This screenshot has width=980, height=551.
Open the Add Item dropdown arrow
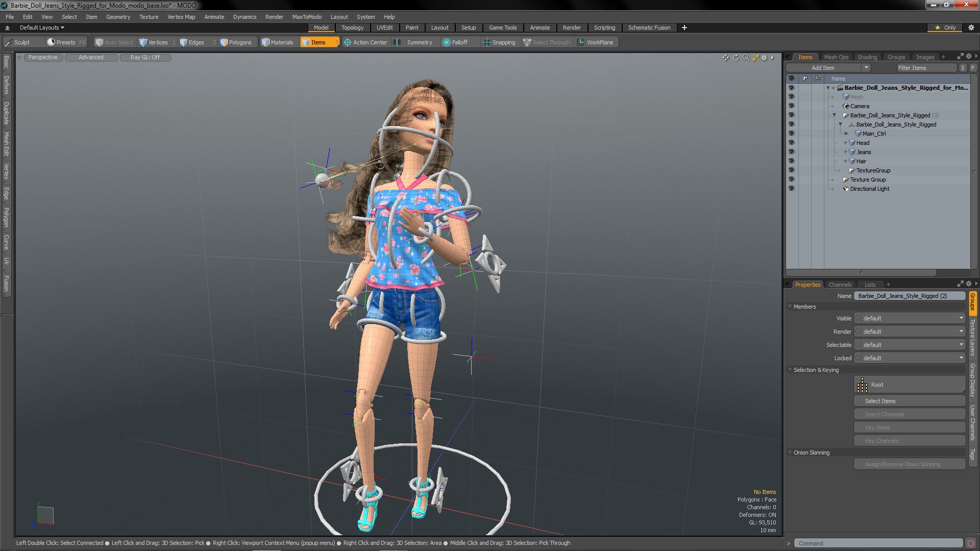click(x=866, y=68)
